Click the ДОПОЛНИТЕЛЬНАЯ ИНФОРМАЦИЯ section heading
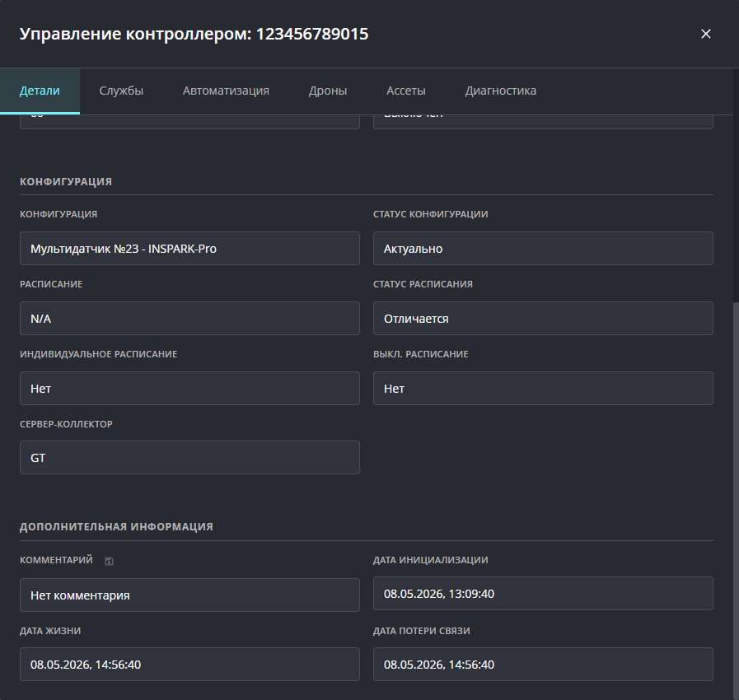Screen dimensions: 739x700 [x=116, y=527]
